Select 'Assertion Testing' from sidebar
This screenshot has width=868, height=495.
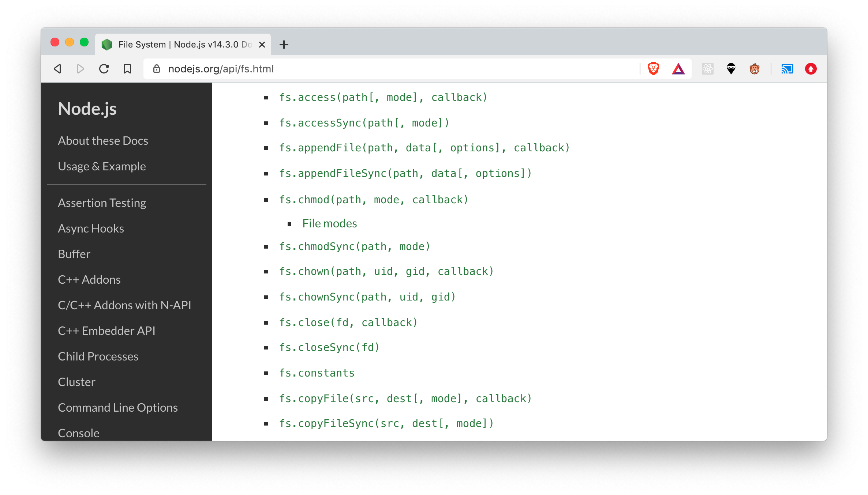(x=101, y=203)
